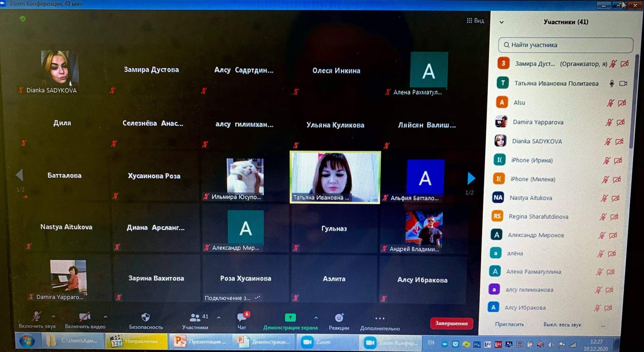Open the Chat panel icon
Image resolution: width=644 pixels, height=352 pixels.
coord(241,317)
